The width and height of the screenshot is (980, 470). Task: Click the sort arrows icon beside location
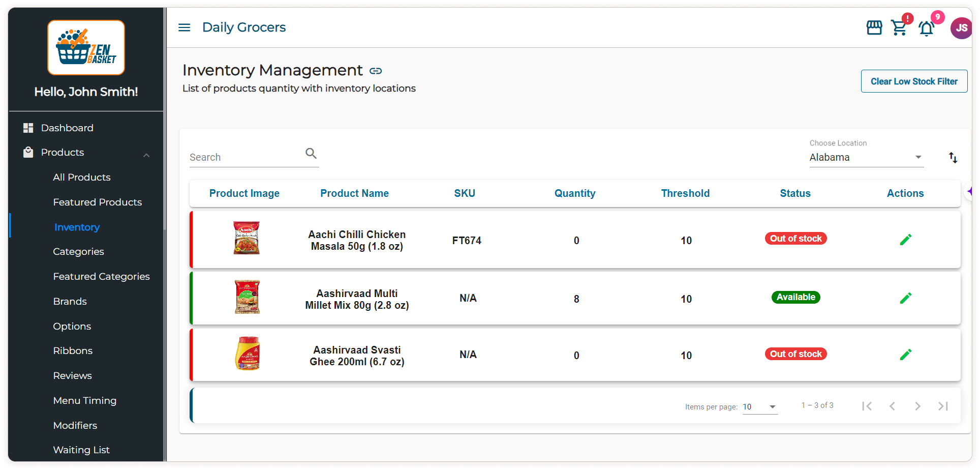[x=953, y=158]
